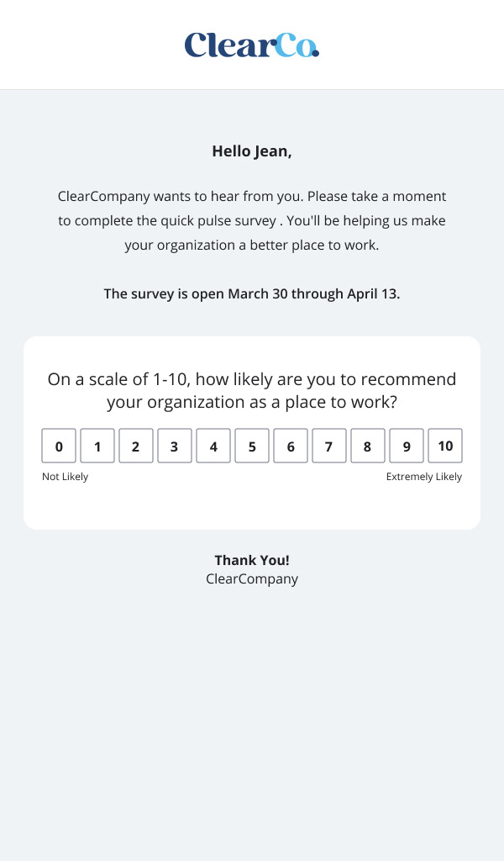Choose rating 4 box
This screenshot has height=861, width=504.
click(213, 446)
